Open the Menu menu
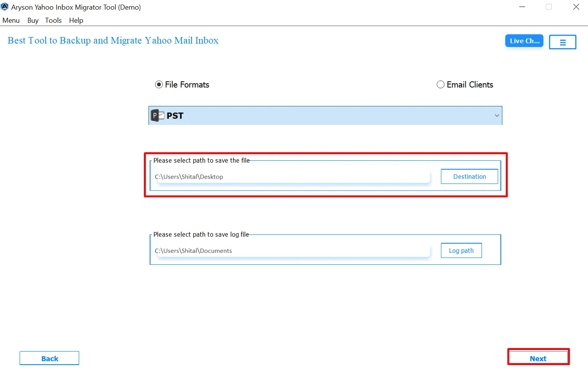Viewport: 588px width, 382px height. tap(11, 20)
